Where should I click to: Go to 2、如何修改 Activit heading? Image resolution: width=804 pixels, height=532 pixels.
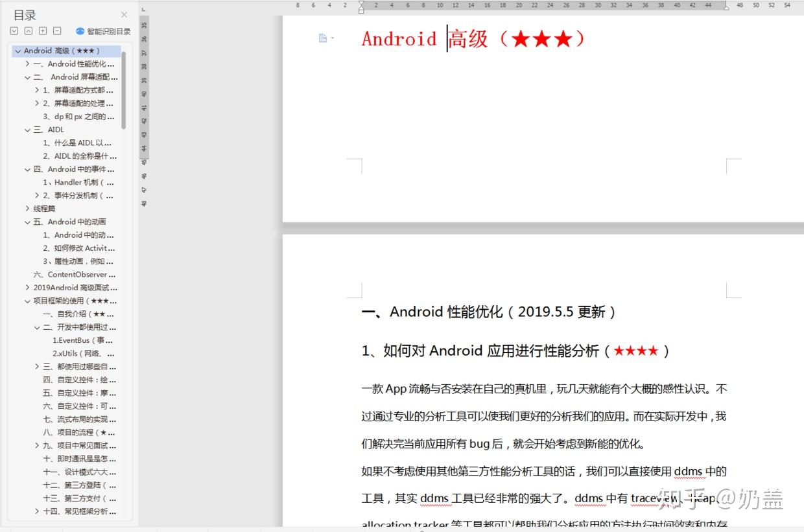click(79, 248)
